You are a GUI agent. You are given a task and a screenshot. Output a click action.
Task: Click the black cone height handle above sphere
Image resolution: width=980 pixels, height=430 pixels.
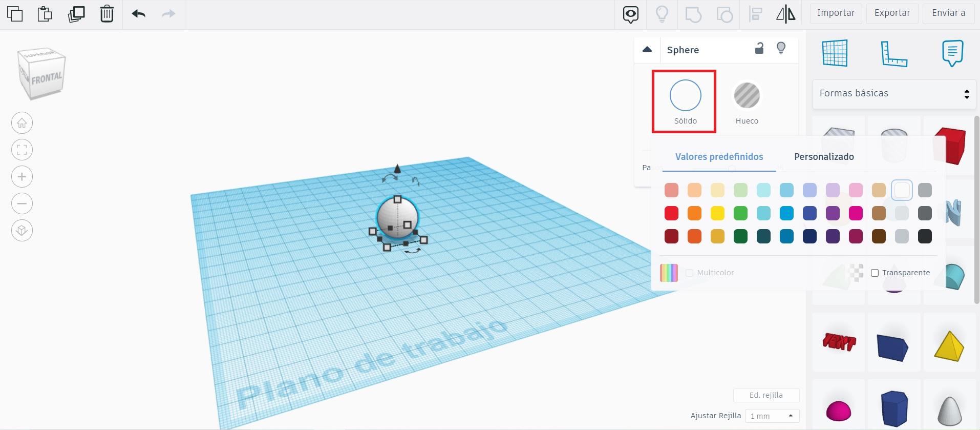pos(397,169)
